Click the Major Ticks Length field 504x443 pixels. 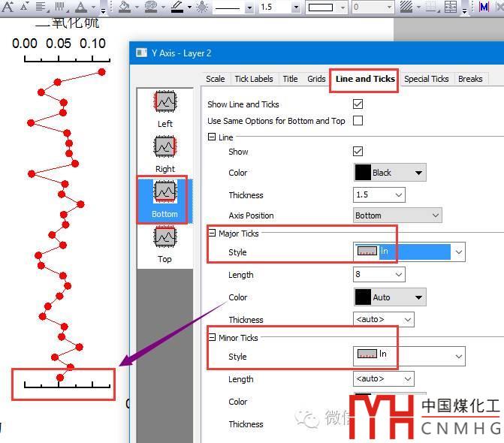point(379,275)
